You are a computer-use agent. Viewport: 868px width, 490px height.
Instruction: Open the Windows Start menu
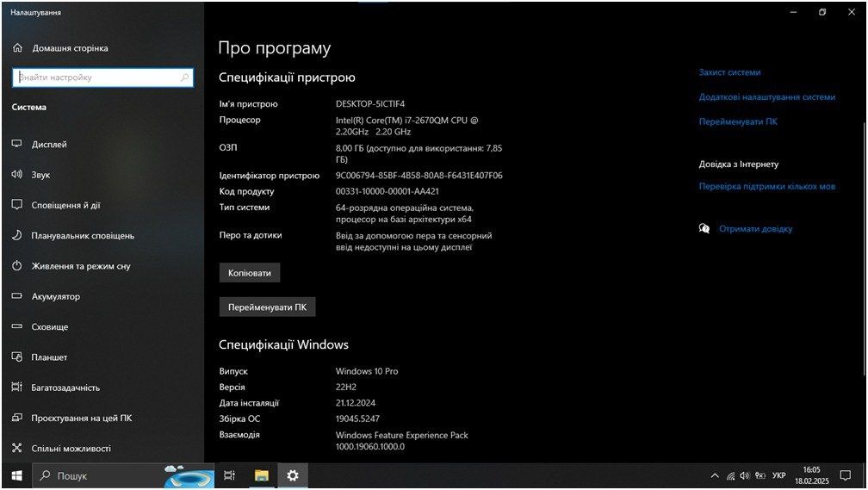tap(17, 475)
